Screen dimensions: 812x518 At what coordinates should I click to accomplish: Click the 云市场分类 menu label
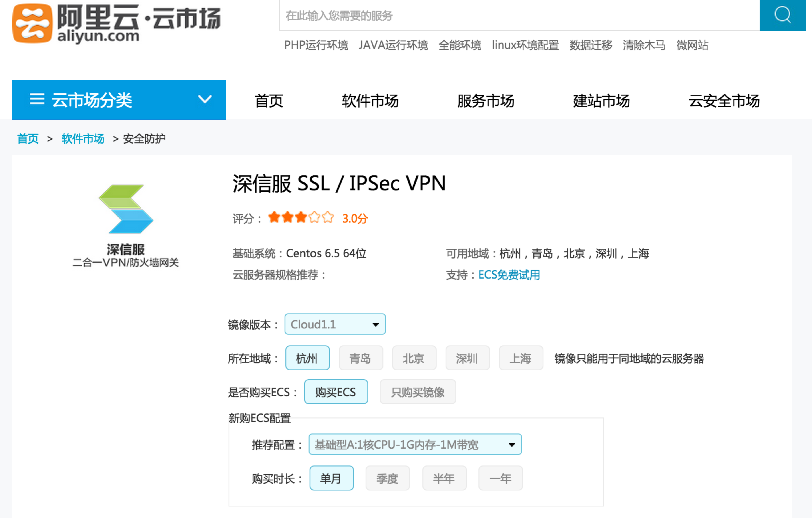pos(92,100)
